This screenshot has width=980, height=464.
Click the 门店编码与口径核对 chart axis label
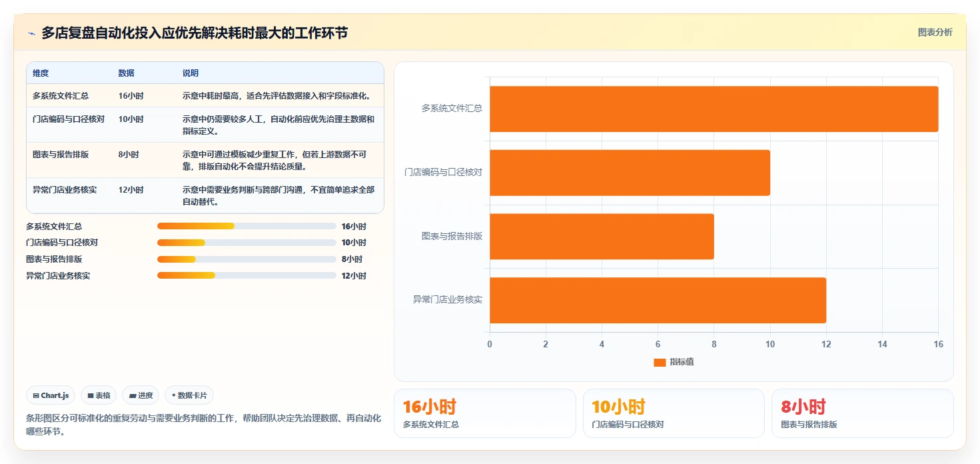pos(444,172)
